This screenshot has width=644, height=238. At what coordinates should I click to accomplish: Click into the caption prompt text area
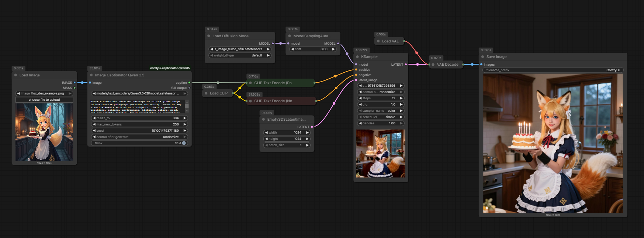click(x=138, y=106)
